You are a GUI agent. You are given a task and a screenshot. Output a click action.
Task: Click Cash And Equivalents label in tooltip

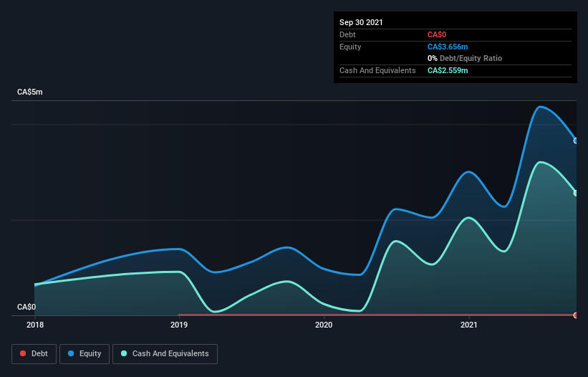coord(377,70)
